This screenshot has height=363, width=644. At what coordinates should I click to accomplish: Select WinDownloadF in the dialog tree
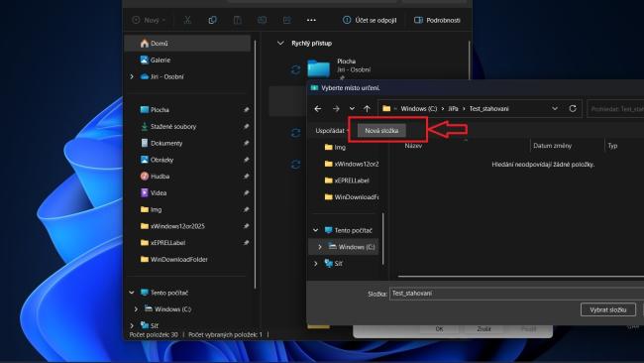351,197
